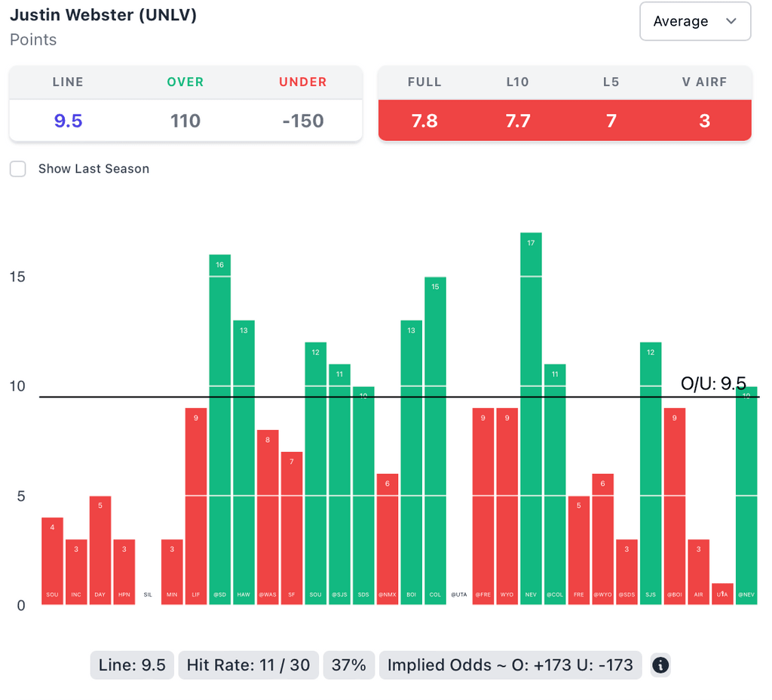Click the 7.8 full season average
Screen dimensions: 772x700
[424, 121]
